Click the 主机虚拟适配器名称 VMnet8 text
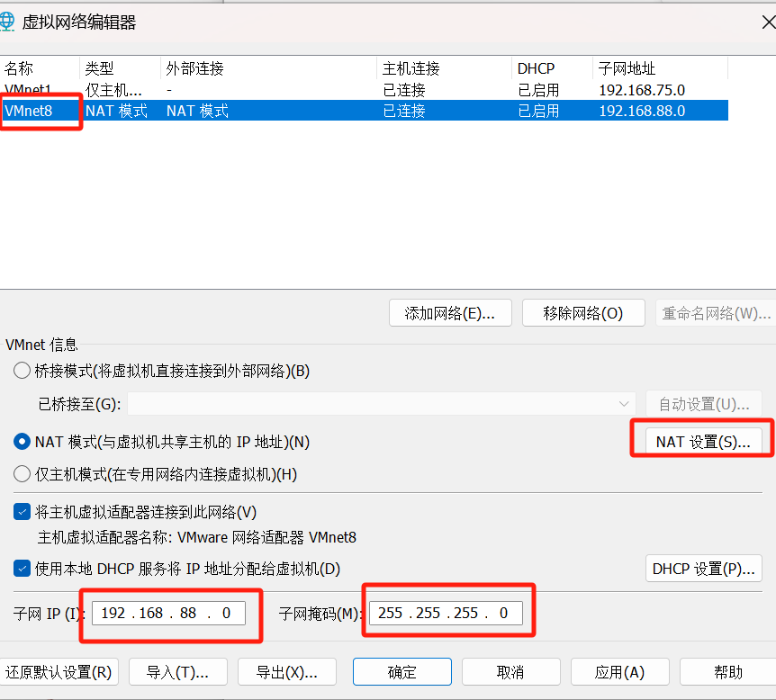This screenshot has height=700, width=776. pyautogui.click(x=197, y=537)
